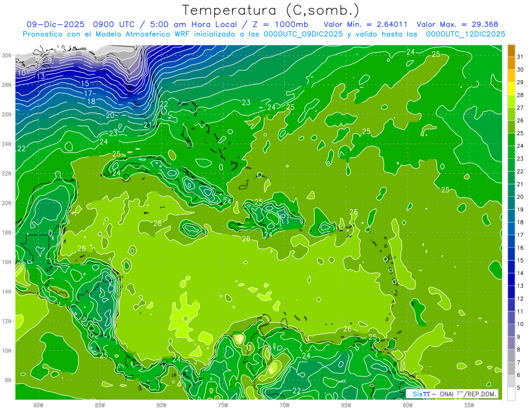Click the 70W longitude axis label

285,405
